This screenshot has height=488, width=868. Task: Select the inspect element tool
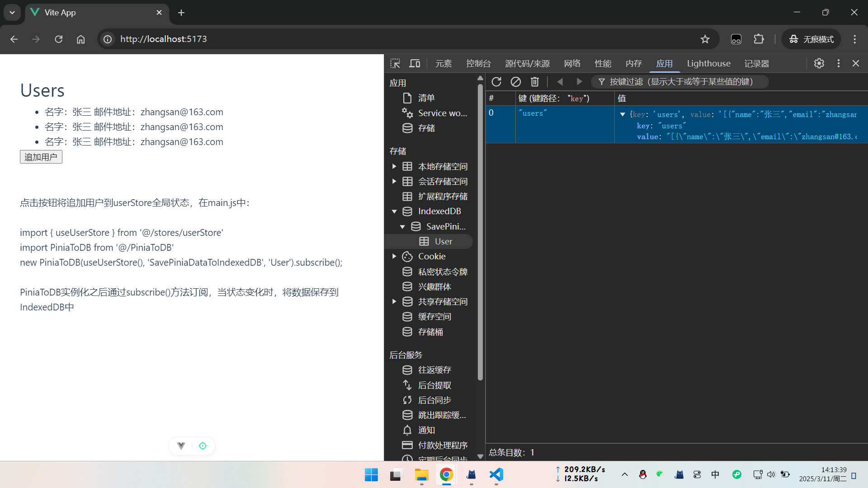395,63
